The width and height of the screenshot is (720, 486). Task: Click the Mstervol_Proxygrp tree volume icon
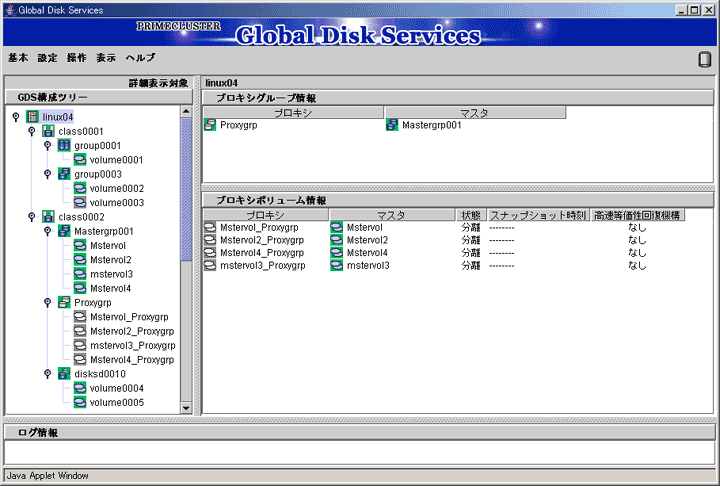[x=80, y=316]
